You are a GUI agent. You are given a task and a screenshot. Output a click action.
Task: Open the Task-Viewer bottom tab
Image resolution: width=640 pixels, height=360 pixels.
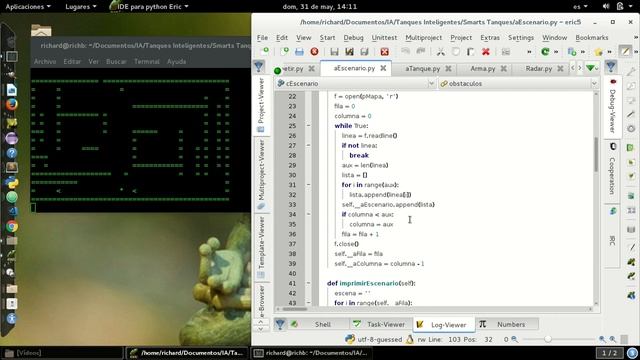pyautogui.click(x=381, y=324)
